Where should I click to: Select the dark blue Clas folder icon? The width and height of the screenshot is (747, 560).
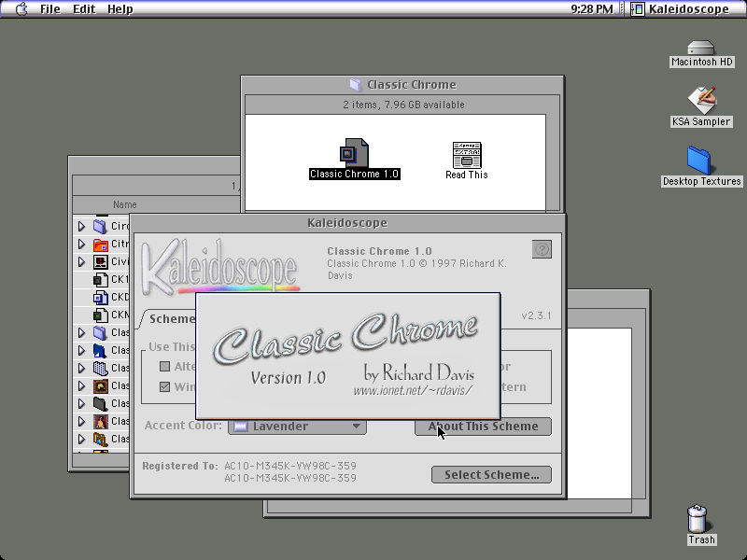click(100, 351)
